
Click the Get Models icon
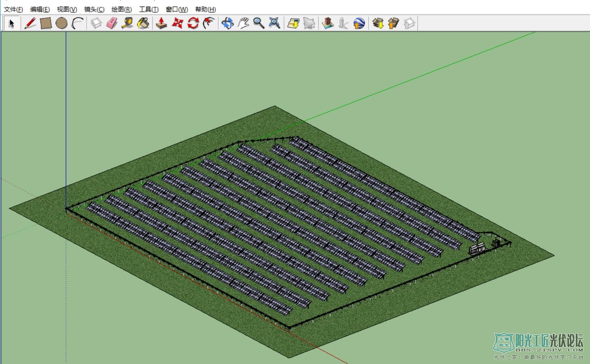pos(378,23)
